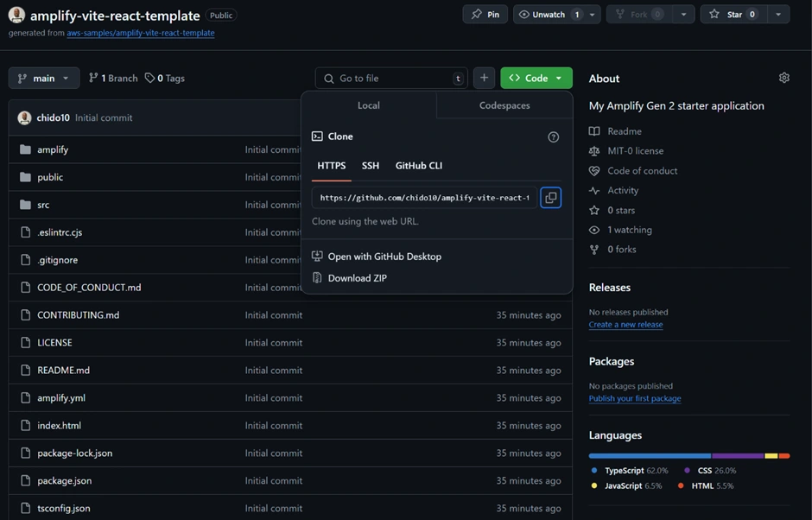Click the chido10 avatar in commit row
Viewport: 812px width, 520px height.
coord(24,117)
